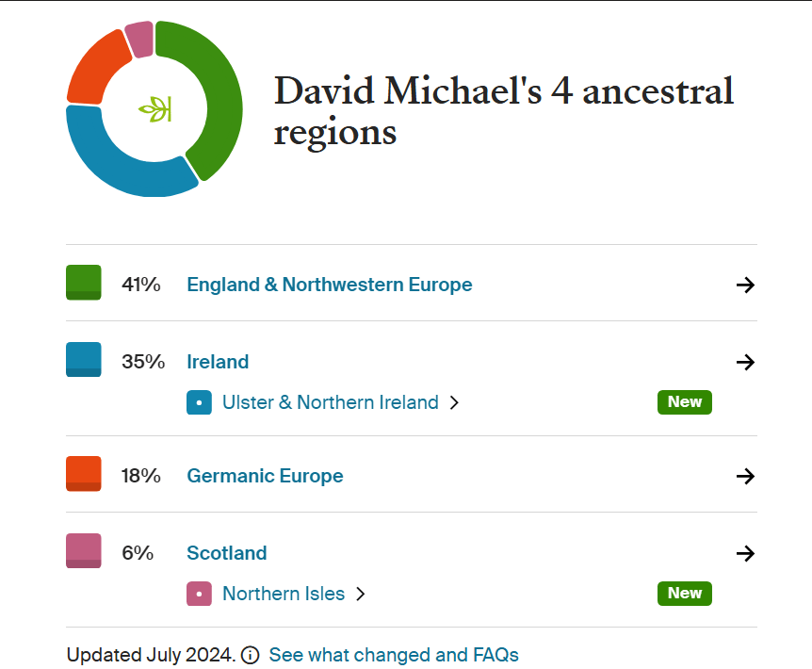
Task: Click the green England color swatch
Action: [x=83, y=283]
